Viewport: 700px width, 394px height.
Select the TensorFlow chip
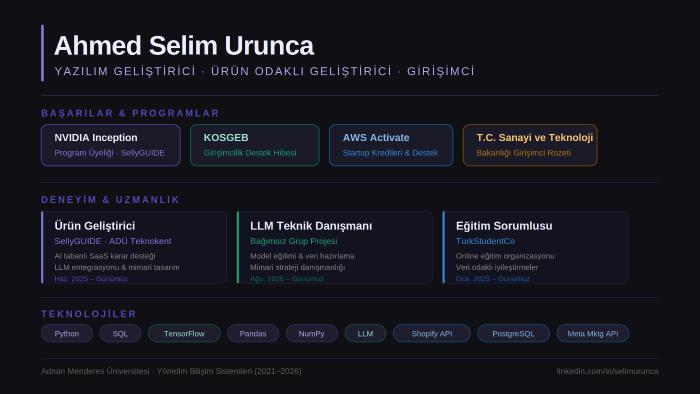184,333
